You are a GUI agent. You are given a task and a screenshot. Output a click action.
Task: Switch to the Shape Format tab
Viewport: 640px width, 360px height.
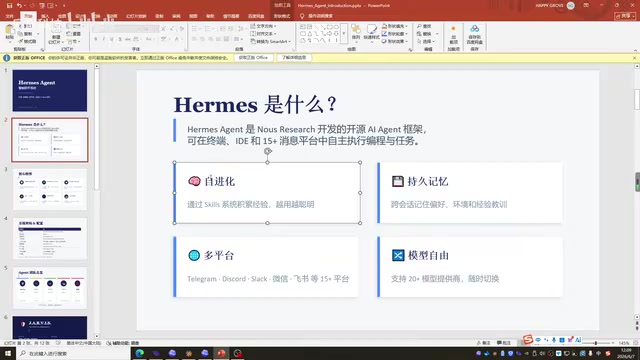tap(282, 16)
